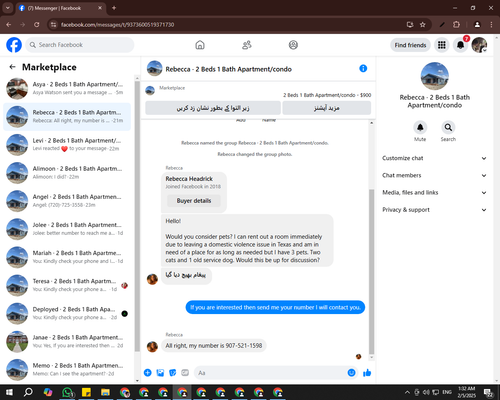Open Jolee conversation in the list
This screenshot has height=400, width=500.
pos(67,229)
